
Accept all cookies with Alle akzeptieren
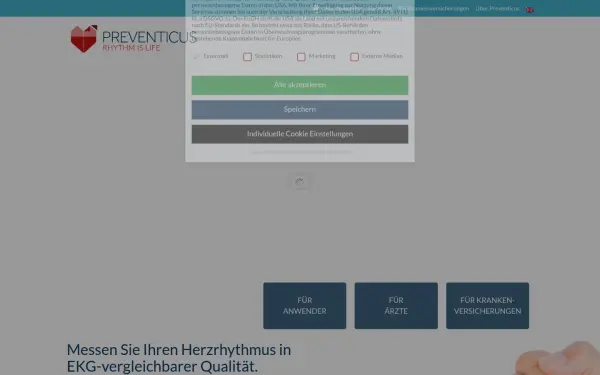click(300, 85)
